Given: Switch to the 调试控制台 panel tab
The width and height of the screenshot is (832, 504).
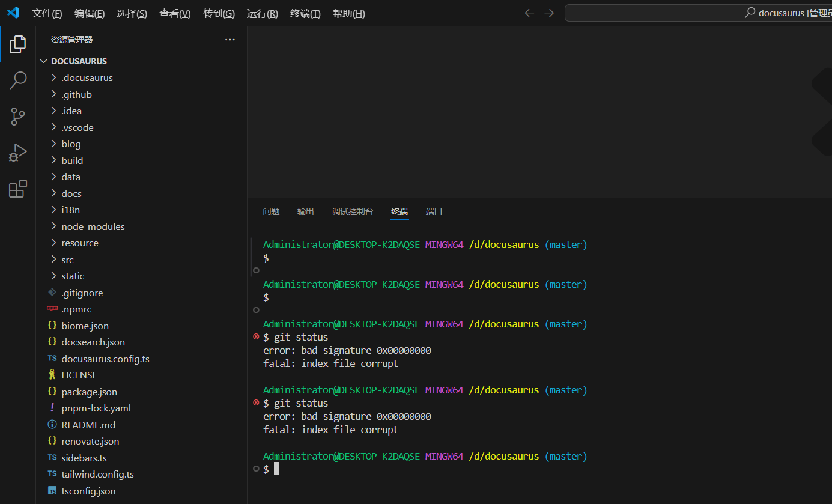Looking at the screenshot, I should point(353,211).
